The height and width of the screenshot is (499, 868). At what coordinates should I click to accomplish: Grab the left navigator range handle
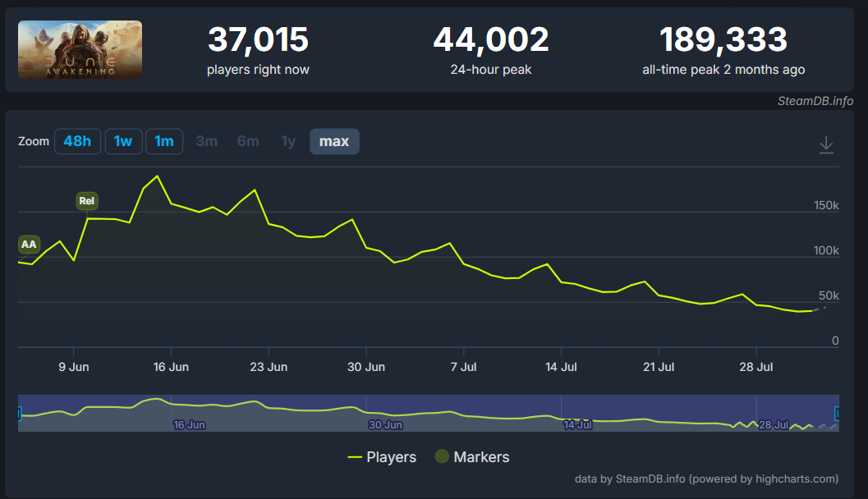tap(19, 414)
